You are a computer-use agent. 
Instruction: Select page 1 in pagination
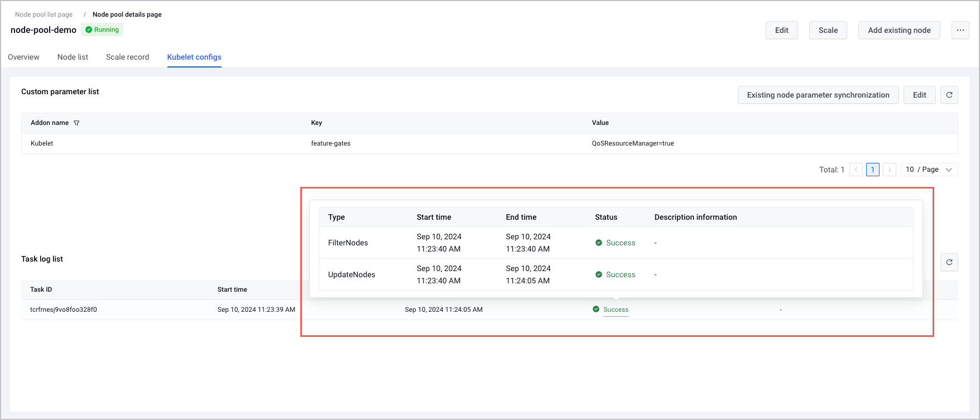pos(873,170)
